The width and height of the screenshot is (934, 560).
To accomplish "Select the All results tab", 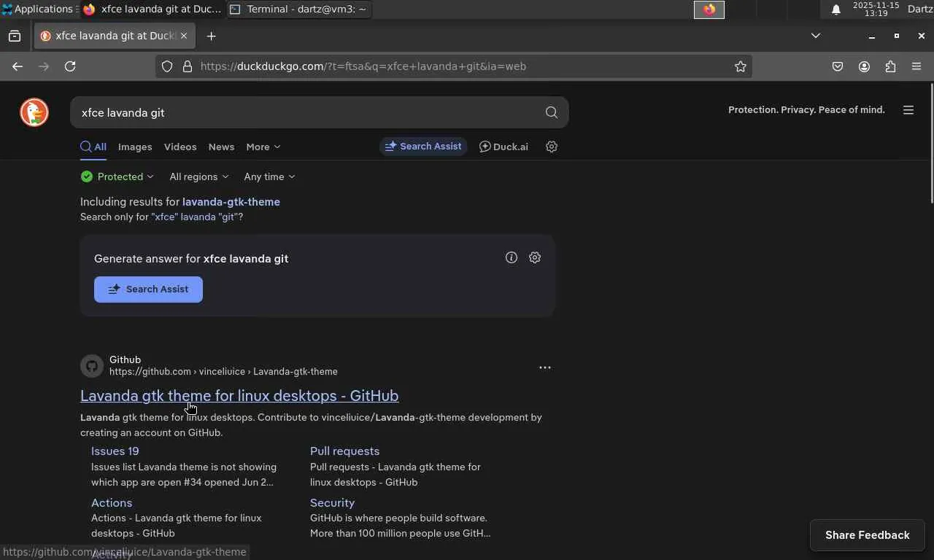I will [93, 147].
